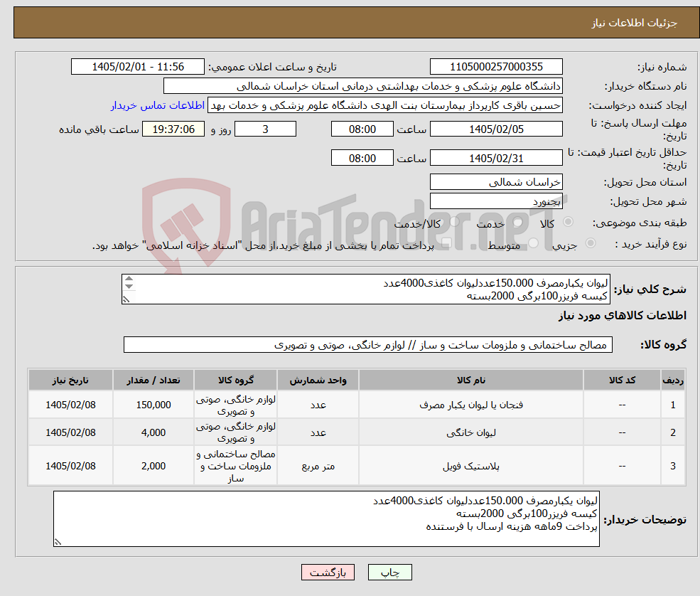Click the buyer organization name field

[362, 86]
